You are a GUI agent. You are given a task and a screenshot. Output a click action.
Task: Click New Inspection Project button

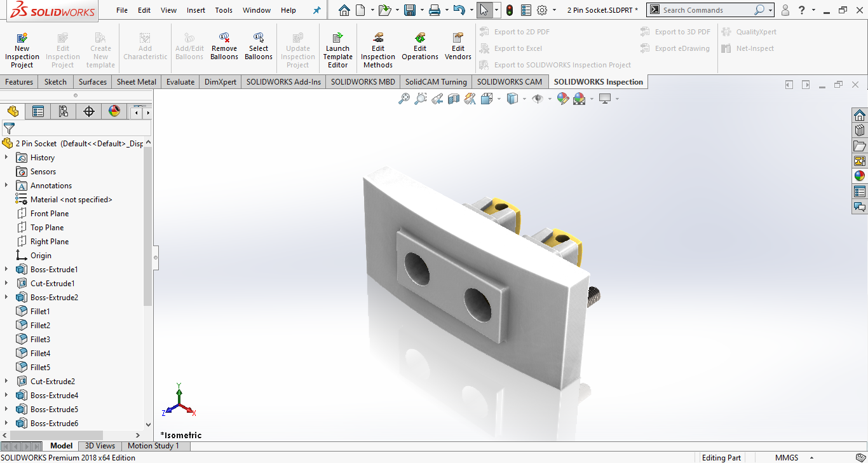(22, 51)
